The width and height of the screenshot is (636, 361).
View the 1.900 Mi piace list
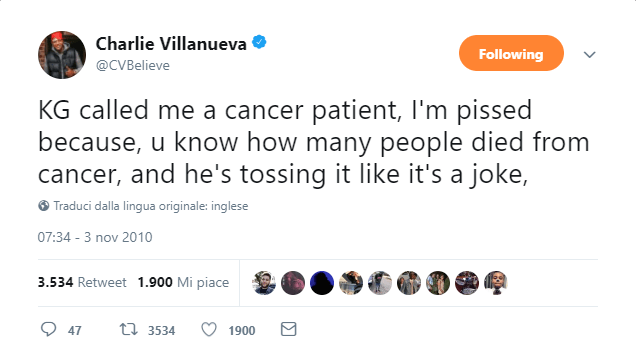pos(183,282)
